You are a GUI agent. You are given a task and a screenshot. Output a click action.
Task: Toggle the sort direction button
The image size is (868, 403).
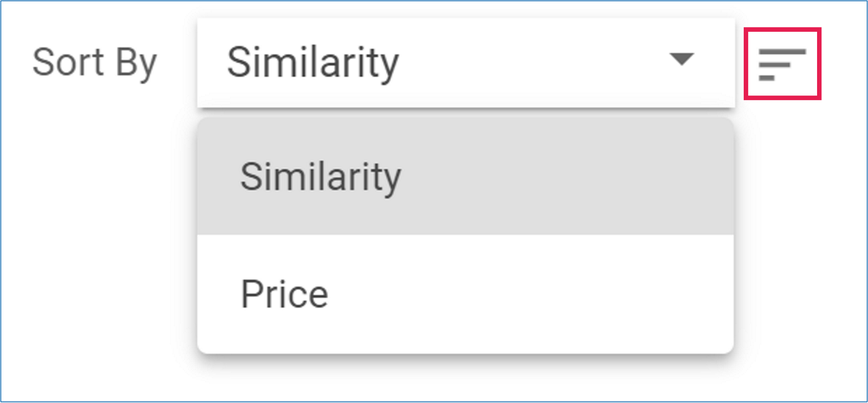782,64
